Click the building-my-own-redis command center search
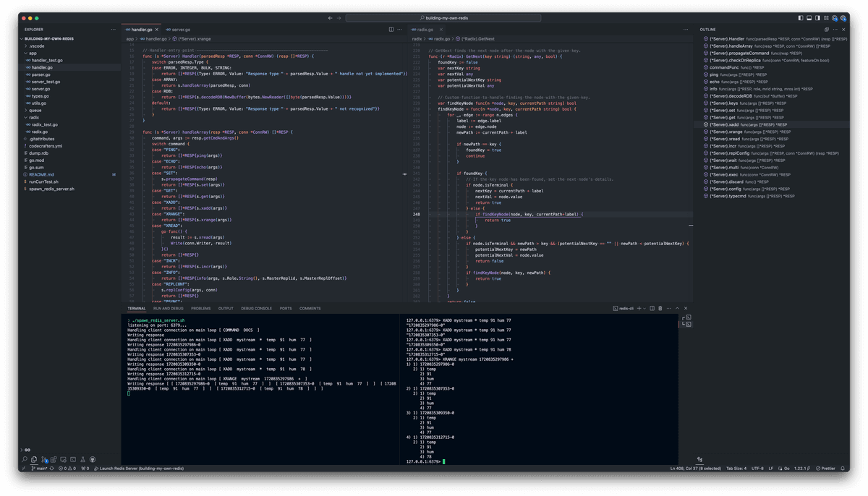Screen dimensions: 868x496 [x=443, y=18]
